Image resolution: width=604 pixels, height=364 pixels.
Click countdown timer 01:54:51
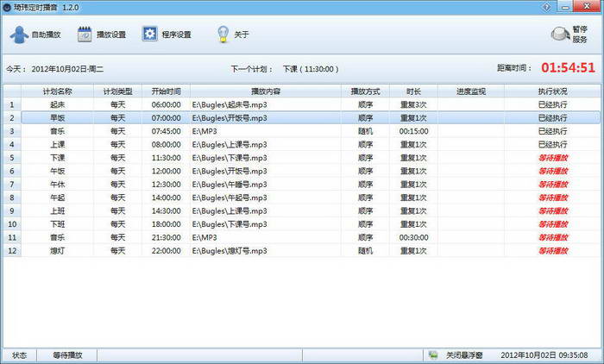pyautogui.click(x=568, y=68)
